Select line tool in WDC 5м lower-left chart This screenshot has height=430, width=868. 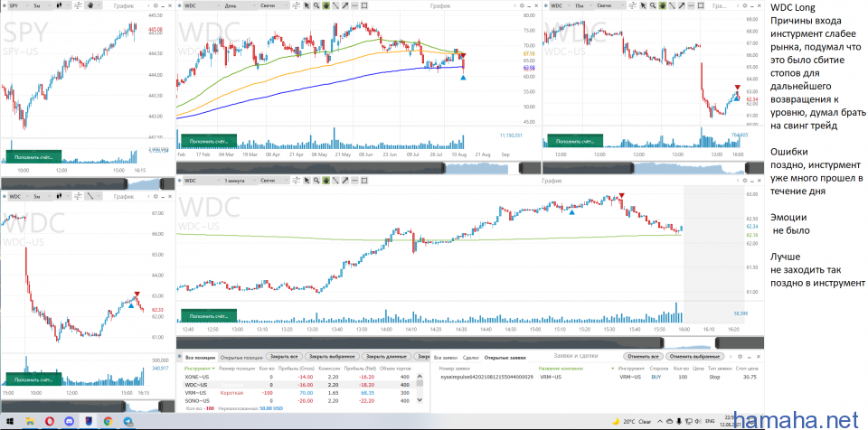tap(90, 196)
